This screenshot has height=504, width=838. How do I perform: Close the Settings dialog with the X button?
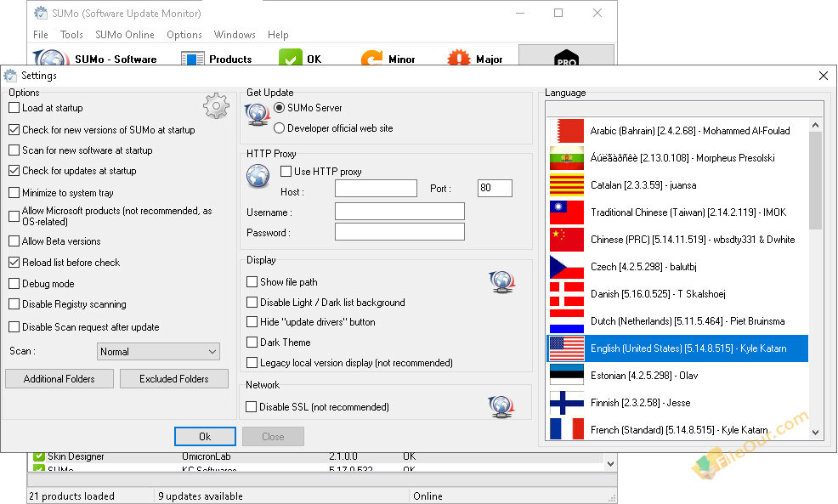824,76
